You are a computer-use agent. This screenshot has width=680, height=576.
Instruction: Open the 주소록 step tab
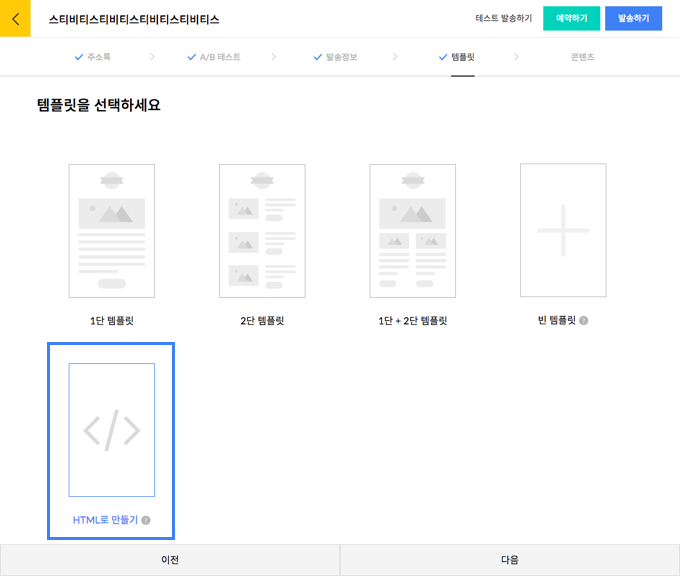coord(92,57)
